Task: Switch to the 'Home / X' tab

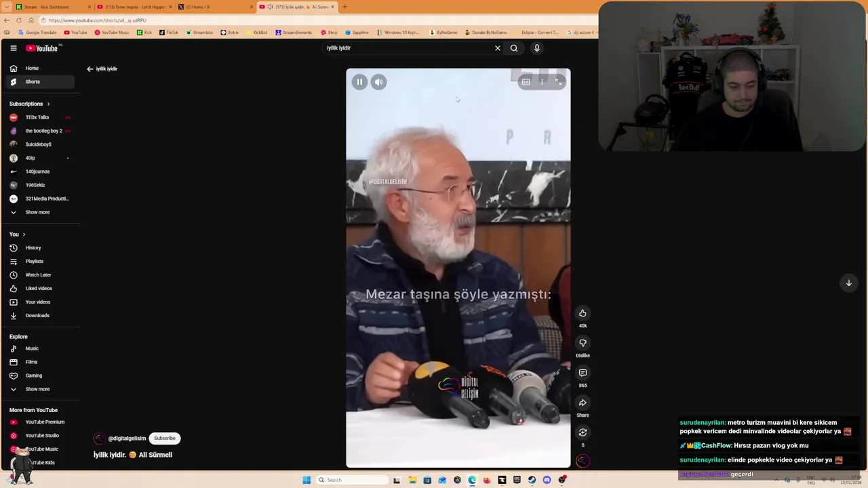Action: 216,7
